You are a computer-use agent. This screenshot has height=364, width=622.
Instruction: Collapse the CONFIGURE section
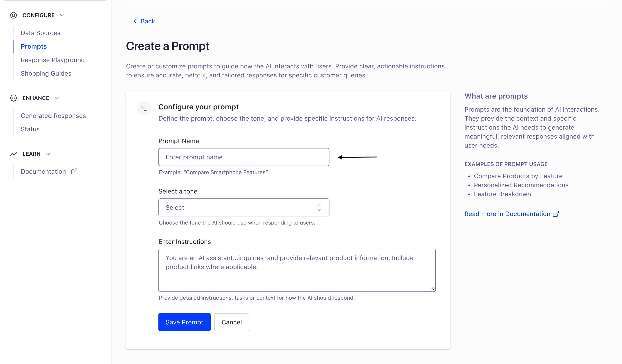point(62,15)
